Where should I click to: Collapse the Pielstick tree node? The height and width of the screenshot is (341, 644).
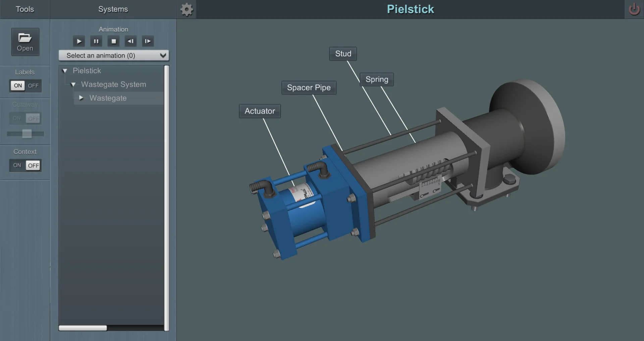[x=65, y=71]
